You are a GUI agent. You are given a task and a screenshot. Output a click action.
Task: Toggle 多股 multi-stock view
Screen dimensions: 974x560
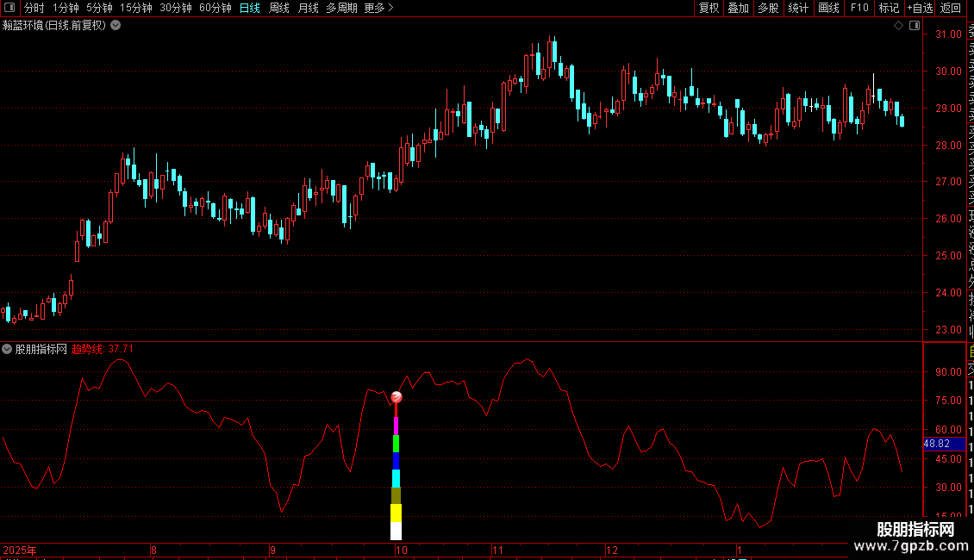pos(768,8)
